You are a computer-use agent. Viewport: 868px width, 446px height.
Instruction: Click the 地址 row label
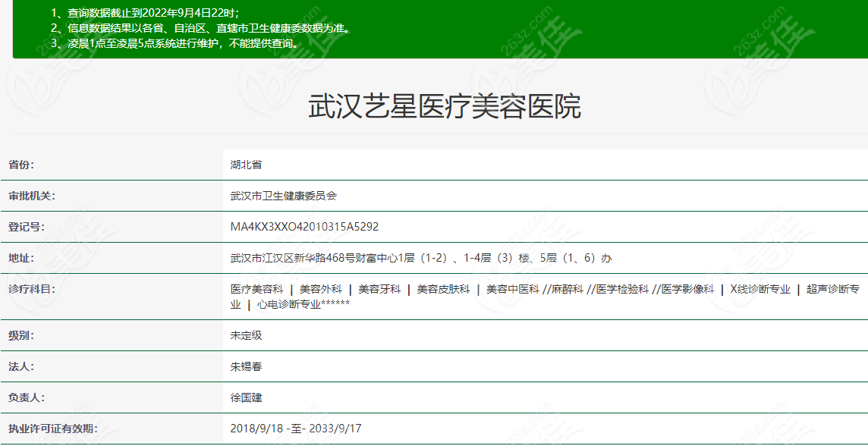coord(21,258)
